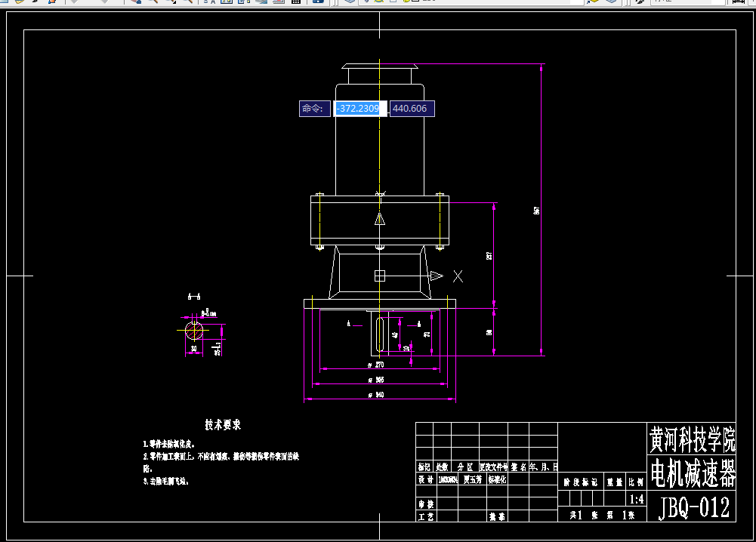Select the 1:4 scale value

tap(637, 499)
